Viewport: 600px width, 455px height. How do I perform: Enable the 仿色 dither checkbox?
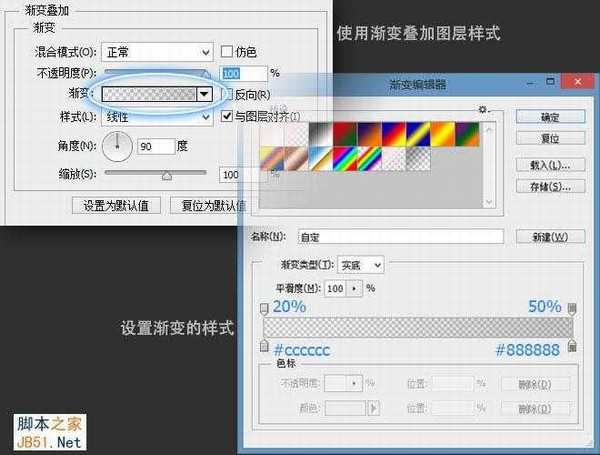(x=227, y=51)
